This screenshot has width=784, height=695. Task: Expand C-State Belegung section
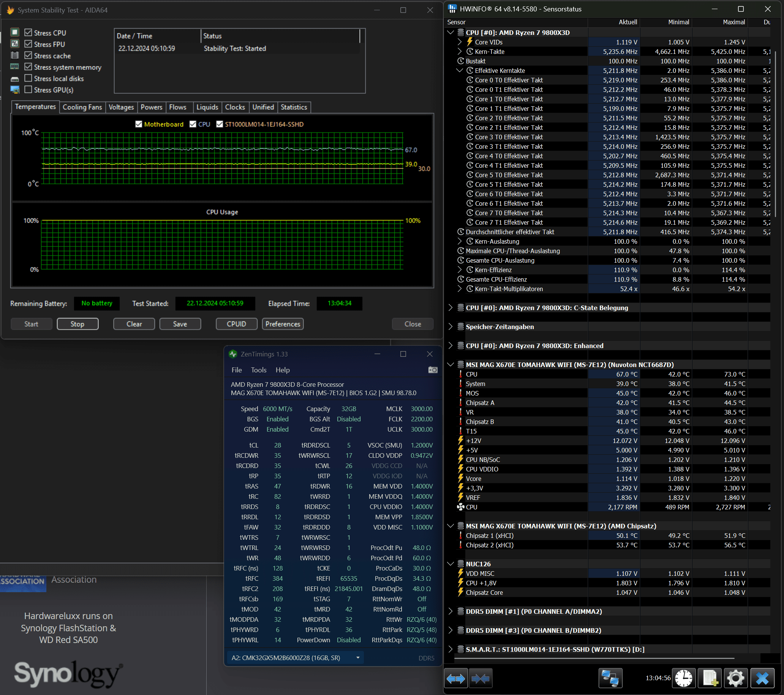[x=450, y=307]
